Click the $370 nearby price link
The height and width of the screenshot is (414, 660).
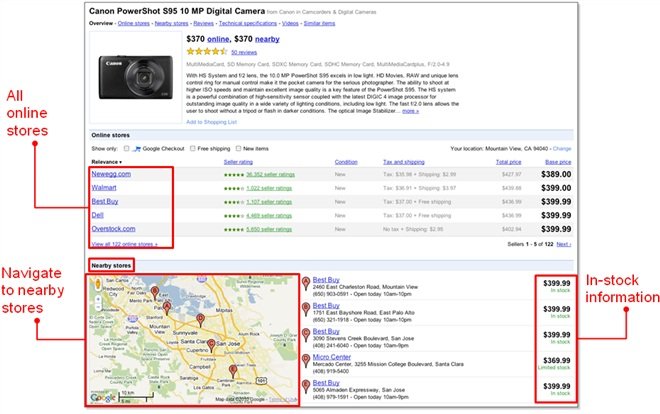(x=267, y=39)
